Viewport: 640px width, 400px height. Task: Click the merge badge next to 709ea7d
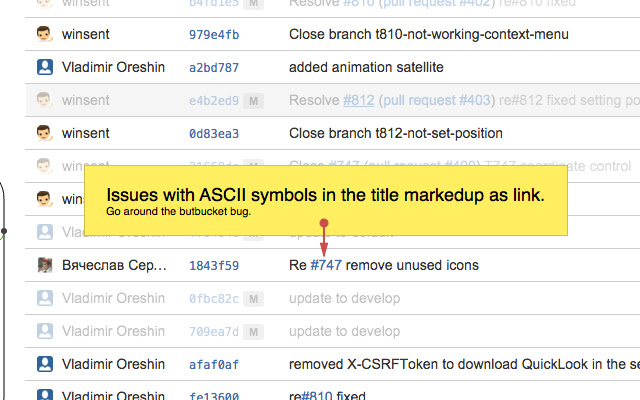[253, 331]
